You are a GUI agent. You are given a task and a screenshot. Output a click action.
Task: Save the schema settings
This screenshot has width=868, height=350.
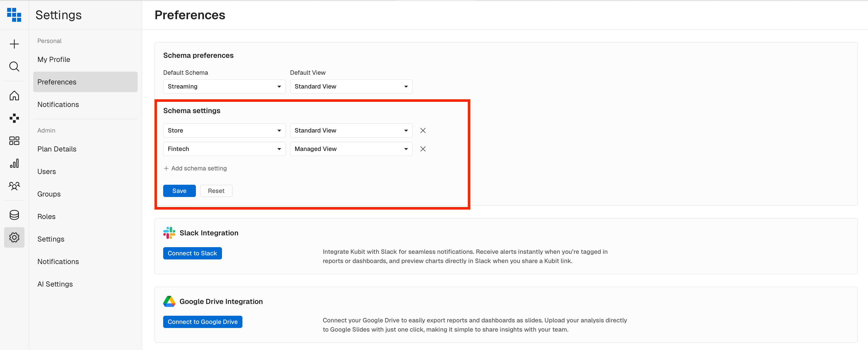coord(179,191)
